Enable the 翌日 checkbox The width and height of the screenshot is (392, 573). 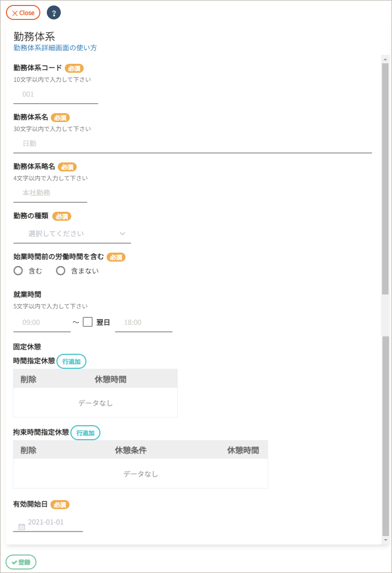click(x=88, y=322)
